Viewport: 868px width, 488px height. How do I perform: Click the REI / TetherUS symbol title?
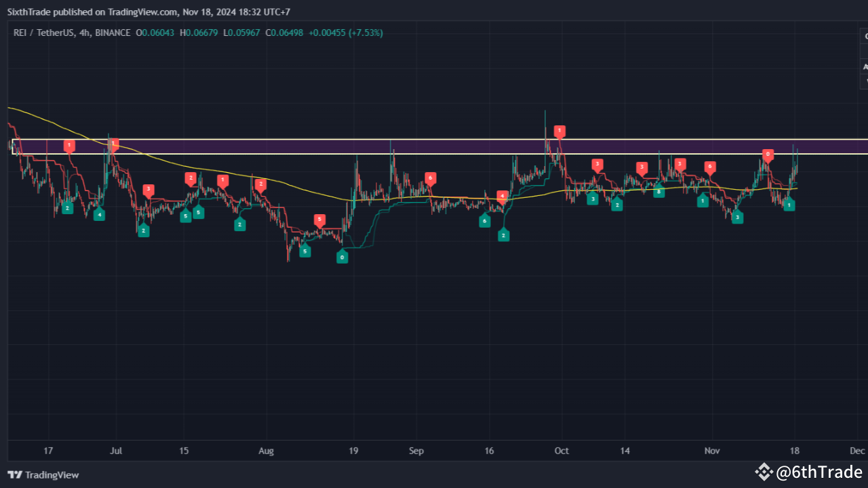(41, 33)
